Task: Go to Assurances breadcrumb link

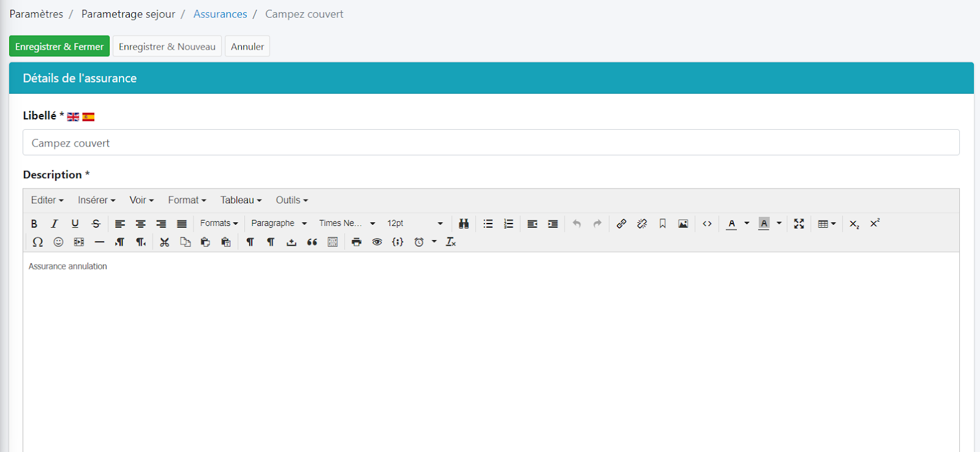Action: (x=220, y=14)
